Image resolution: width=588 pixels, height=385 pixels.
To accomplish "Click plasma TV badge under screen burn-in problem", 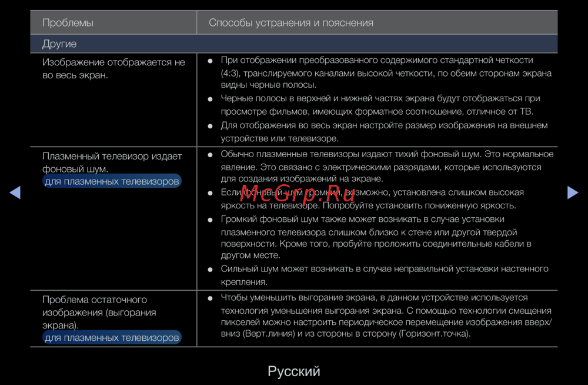I will click(112, 338).
